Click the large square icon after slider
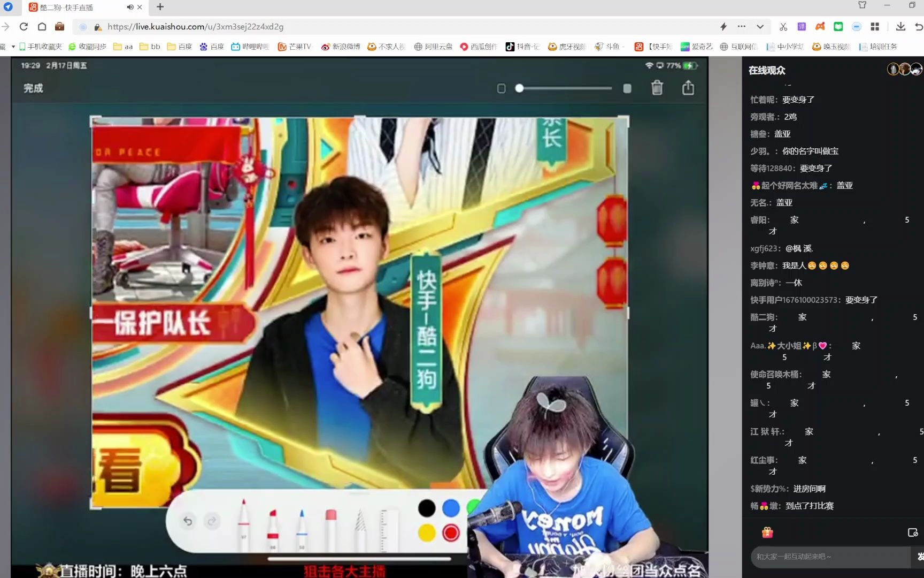This screenshot has height=578, width=924. 627,88
